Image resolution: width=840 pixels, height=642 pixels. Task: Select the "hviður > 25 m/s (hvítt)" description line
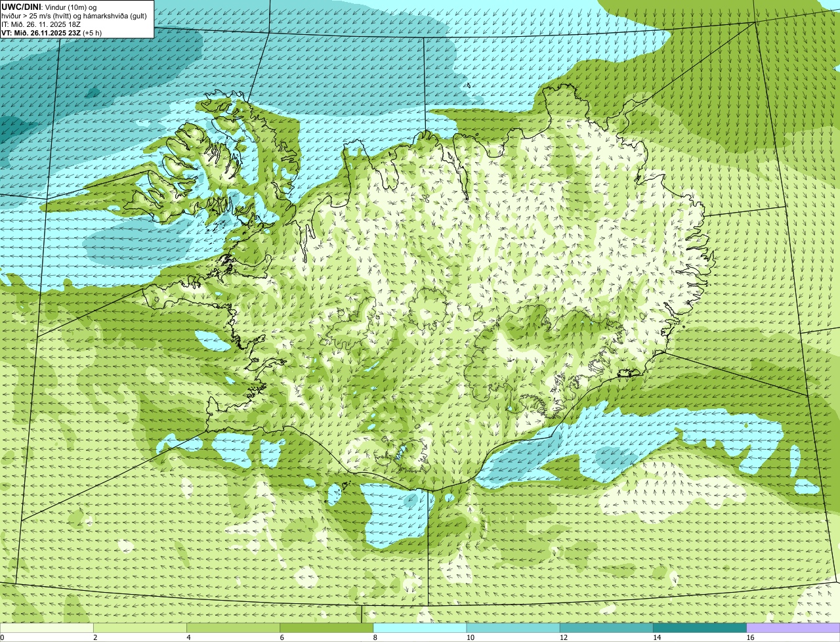point(75,15)
